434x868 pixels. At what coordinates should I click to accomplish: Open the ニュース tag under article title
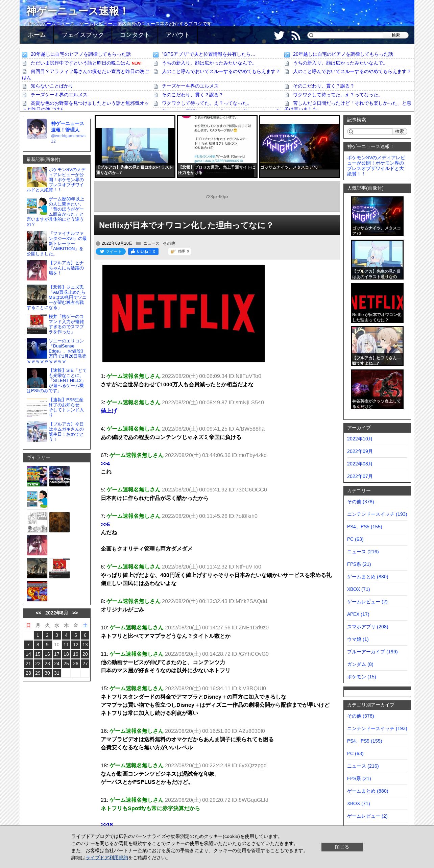151,243
